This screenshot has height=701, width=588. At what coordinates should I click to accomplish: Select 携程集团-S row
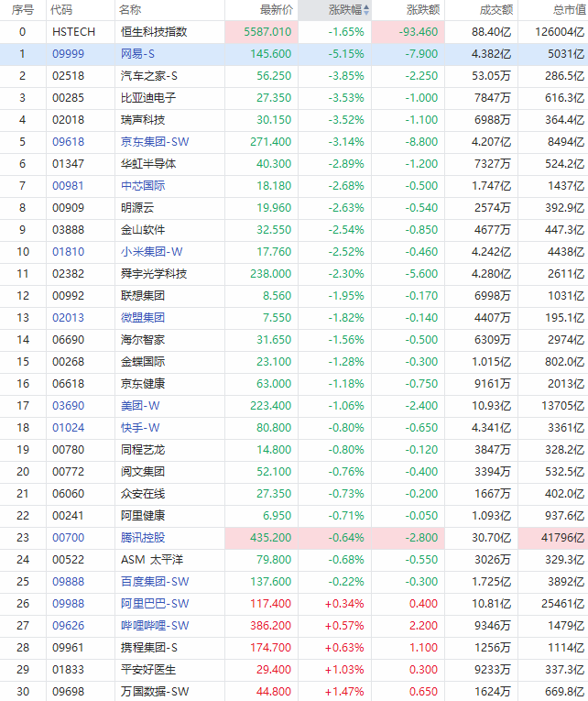(294, 647)
